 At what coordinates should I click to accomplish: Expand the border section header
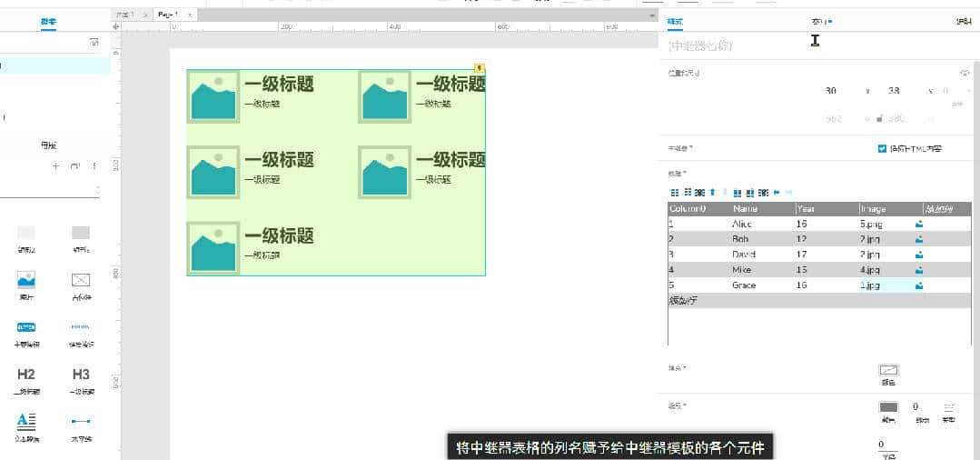[678, 405]
